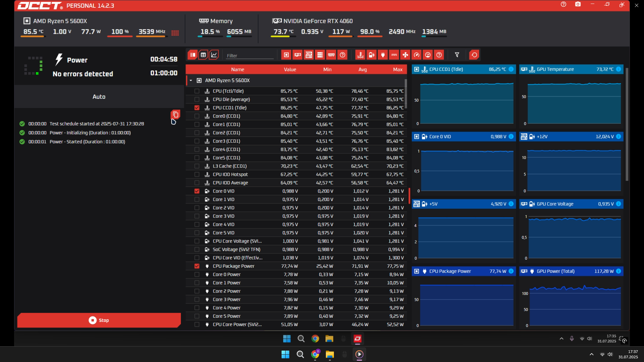644x362 pixels.
Task: Open the funnel filter options
Action: pyautogui.click(x=457, y=55)
